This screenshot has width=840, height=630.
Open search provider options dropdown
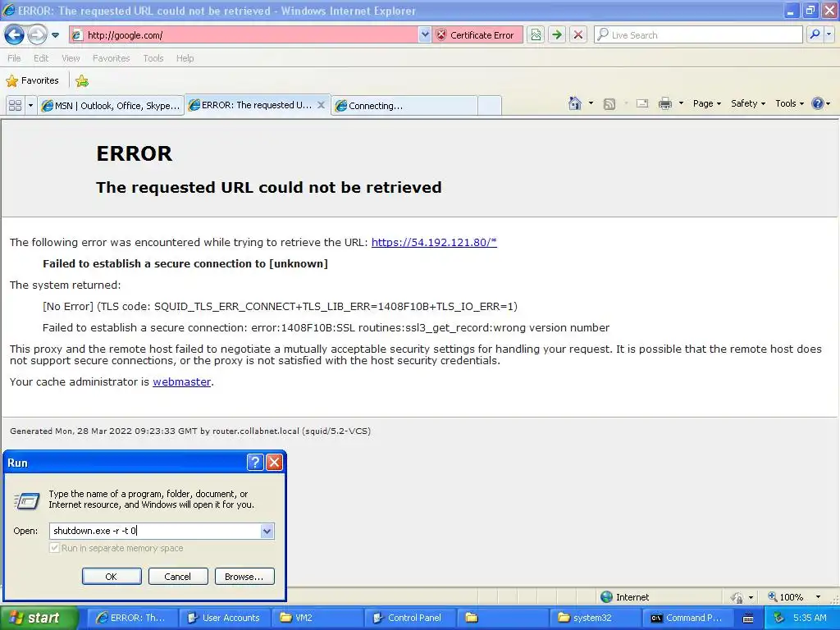tap(829, 34)
